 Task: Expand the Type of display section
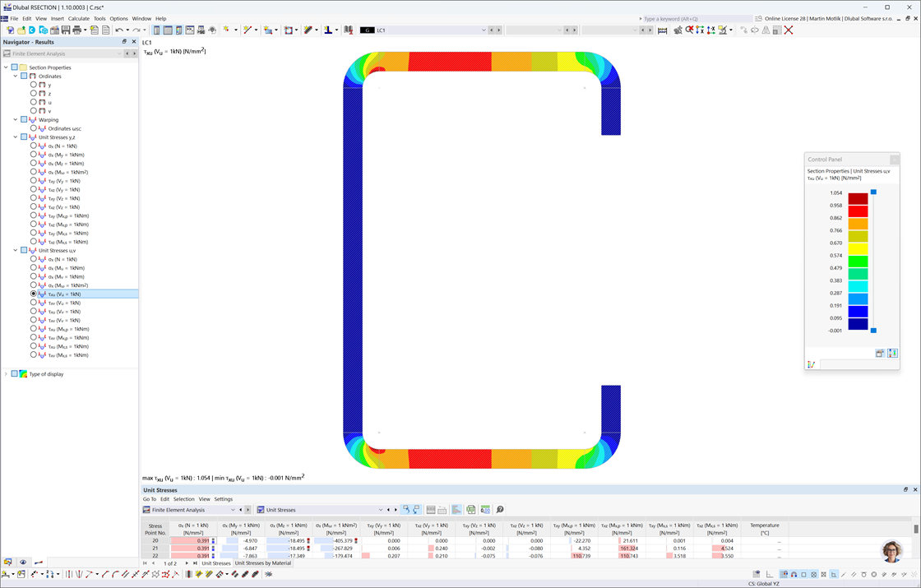6,372
